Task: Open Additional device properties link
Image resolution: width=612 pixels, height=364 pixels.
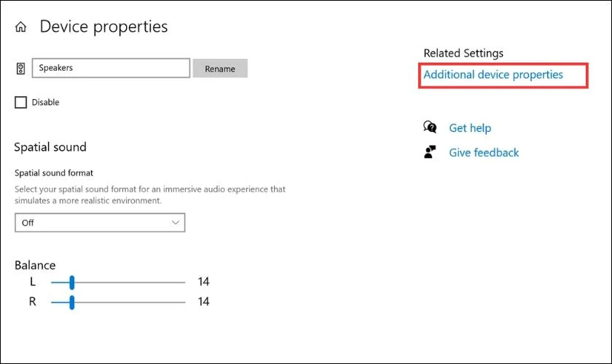Action: pos(493,74)
